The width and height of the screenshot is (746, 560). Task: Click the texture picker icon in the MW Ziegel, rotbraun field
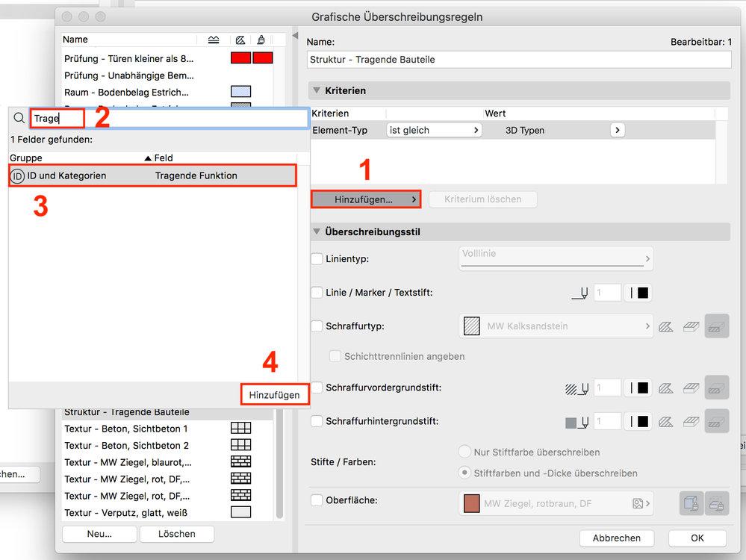point(638,503)
